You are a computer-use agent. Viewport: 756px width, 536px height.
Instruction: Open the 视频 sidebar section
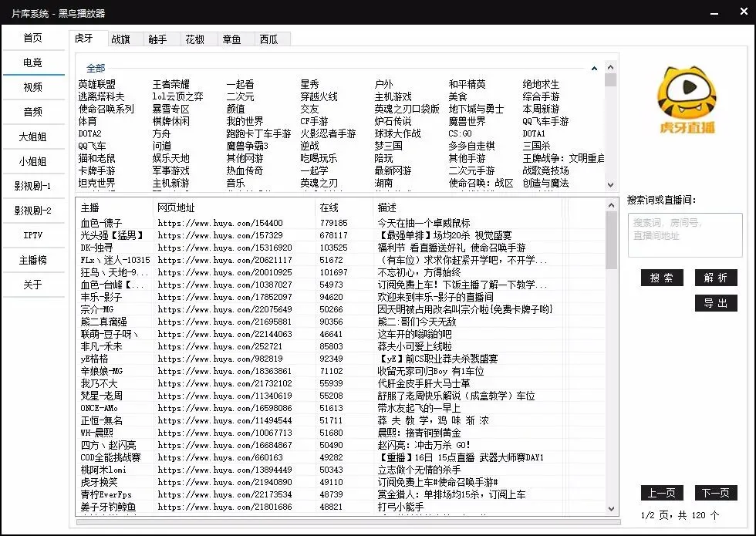[33, 87]
